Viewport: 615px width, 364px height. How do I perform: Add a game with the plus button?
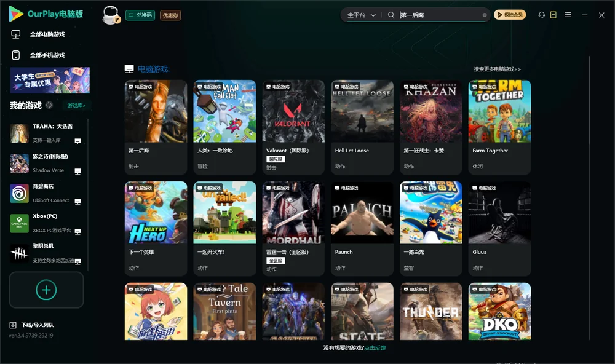point(46,290)
